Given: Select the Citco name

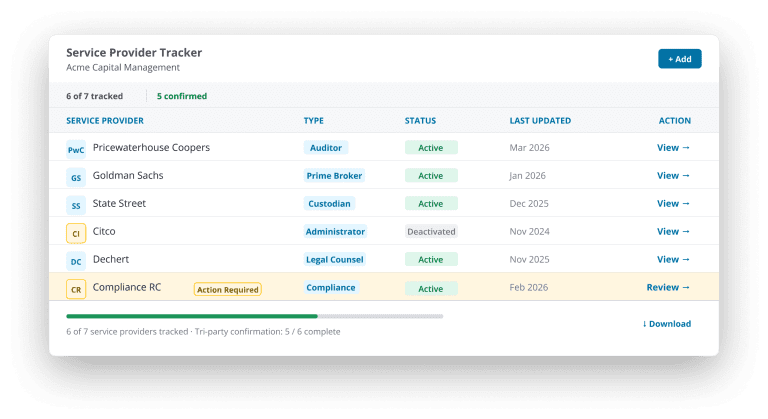Looking at the screenshot, I should click(x=104, y=231).
